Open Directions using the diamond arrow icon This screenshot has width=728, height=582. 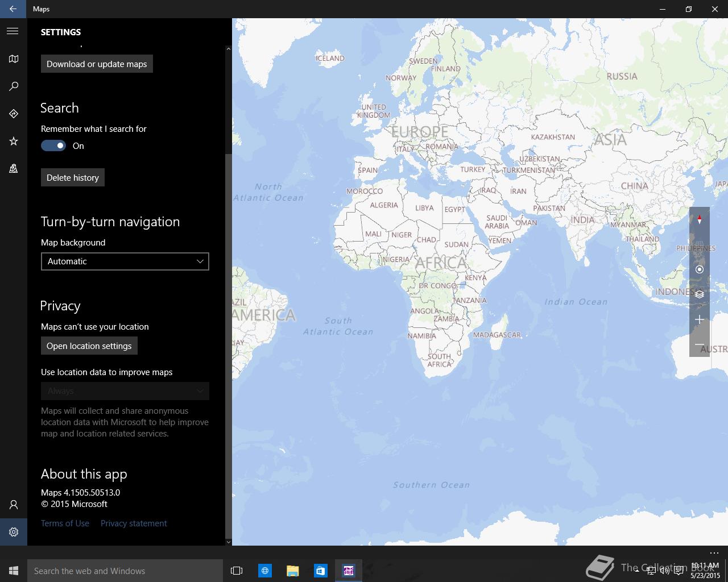point(13,114)
